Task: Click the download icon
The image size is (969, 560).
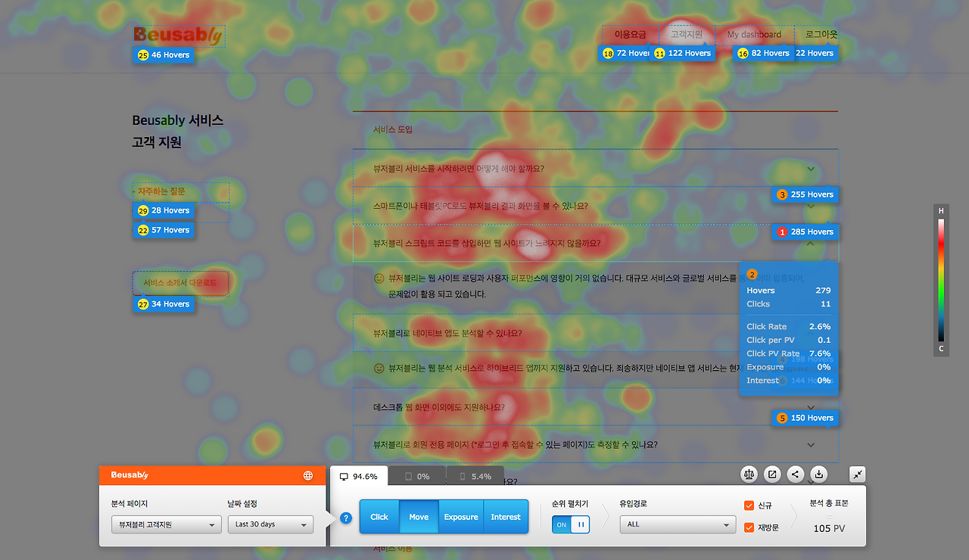Action: coord(818,474)
